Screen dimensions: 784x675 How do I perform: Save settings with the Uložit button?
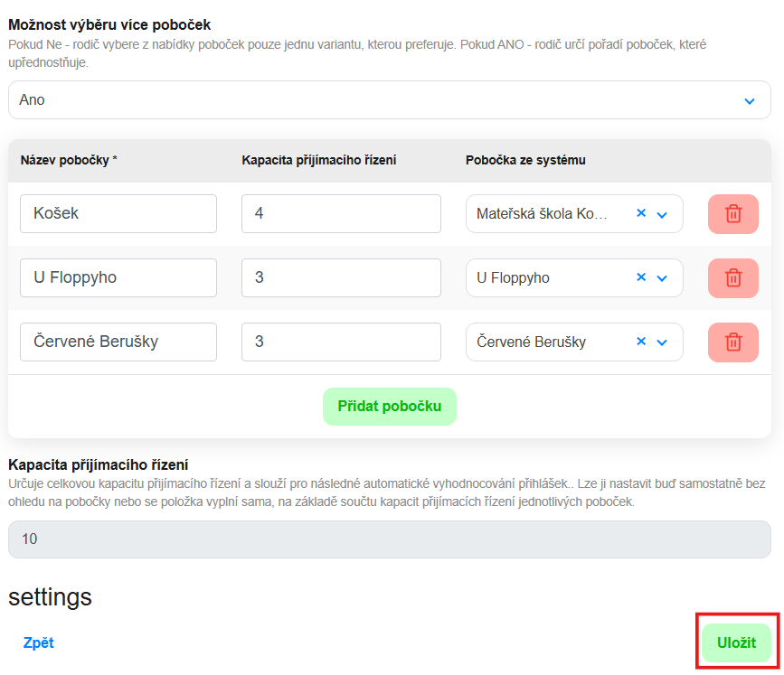(x=736, y=642)
